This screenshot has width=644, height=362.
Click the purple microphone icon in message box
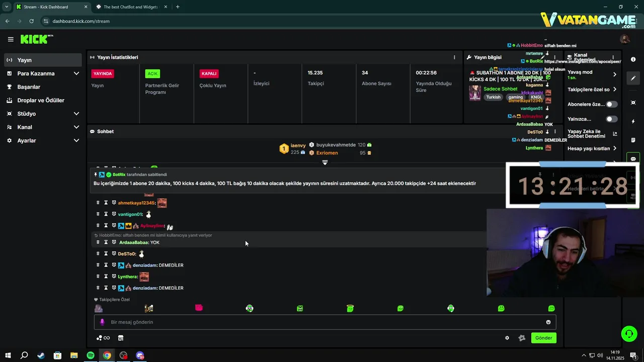pos(102,322)
